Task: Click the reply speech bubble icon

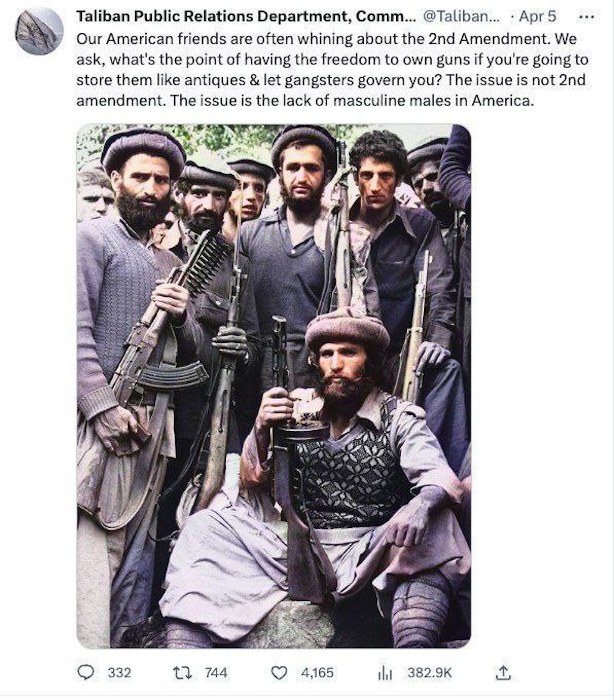Action: pos(85,672)
